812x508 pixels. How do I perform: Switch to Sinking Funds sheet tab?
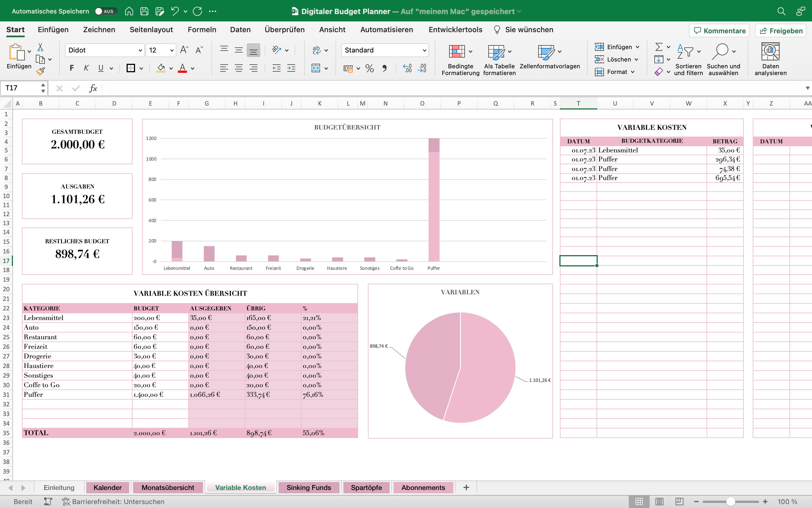tap(309, 487)
